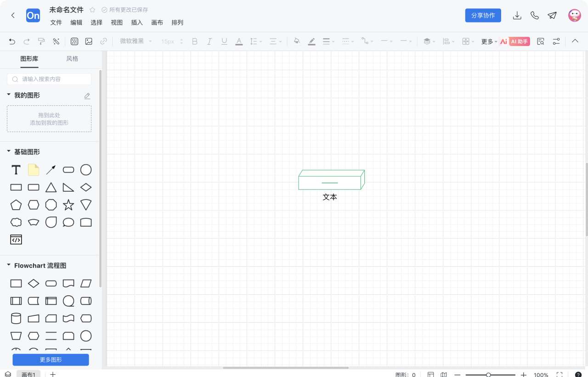Click the zoom slider handle
The height and width of the screenshot is (377, 588).
pos(488,375)
